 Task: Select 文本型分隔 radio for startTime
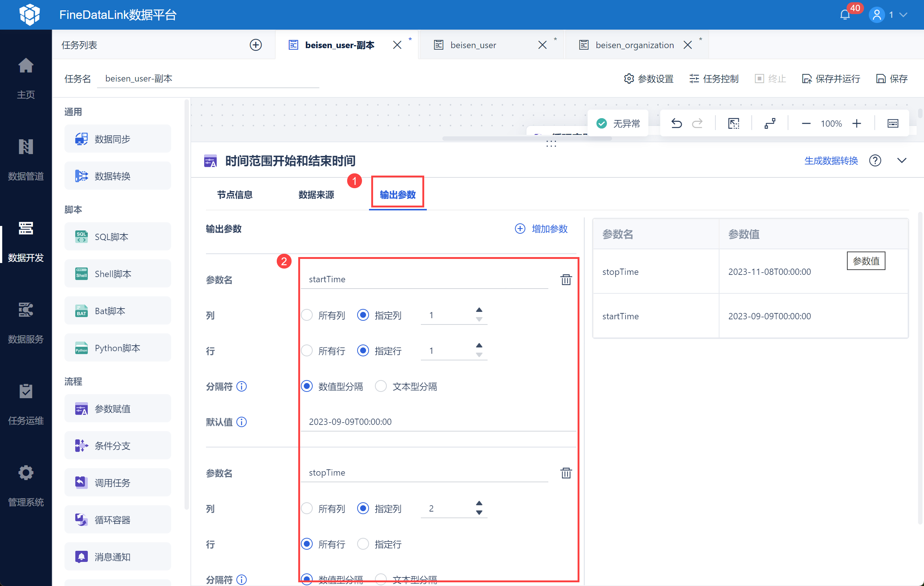(x=381, y=386)
